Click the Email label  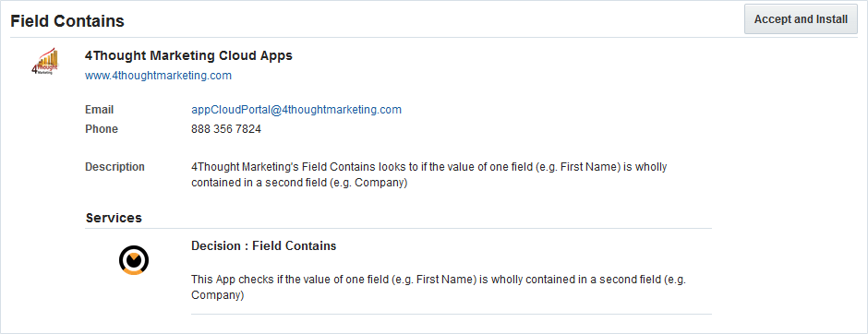(99, 110)
